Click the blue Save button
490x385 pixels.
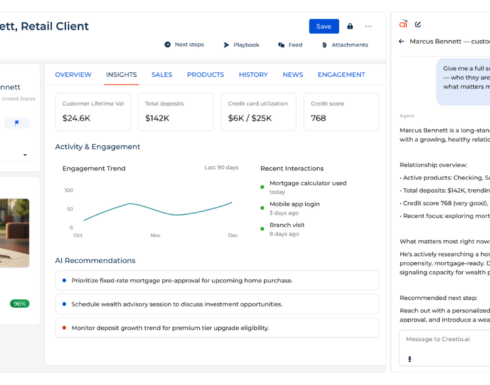coord(324,26)
